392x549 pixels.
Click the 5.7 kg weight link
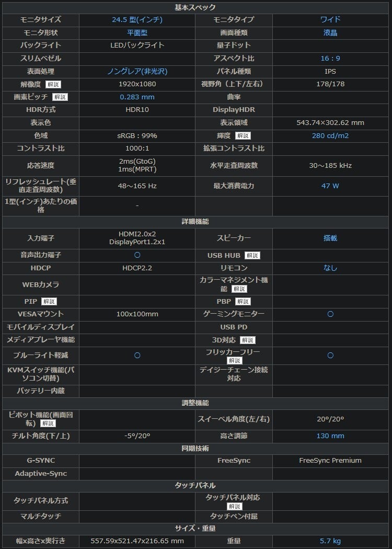coord(330,541)
